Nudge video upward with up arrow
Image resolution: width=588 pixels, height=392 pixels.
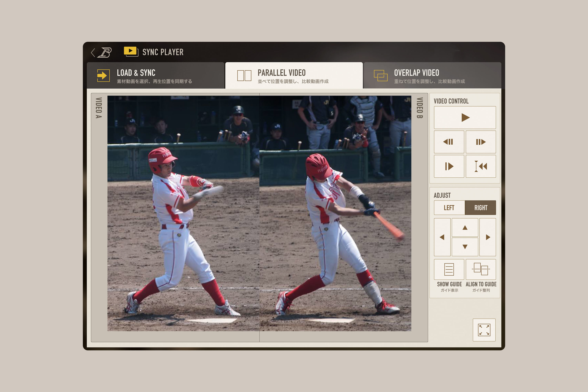point(465,228)
